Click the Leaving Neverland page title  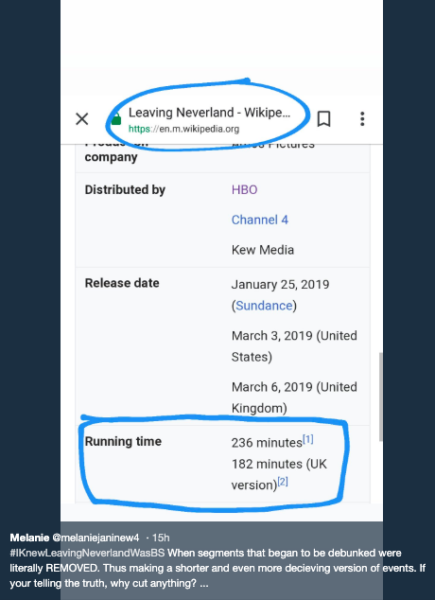pos(210,113)
